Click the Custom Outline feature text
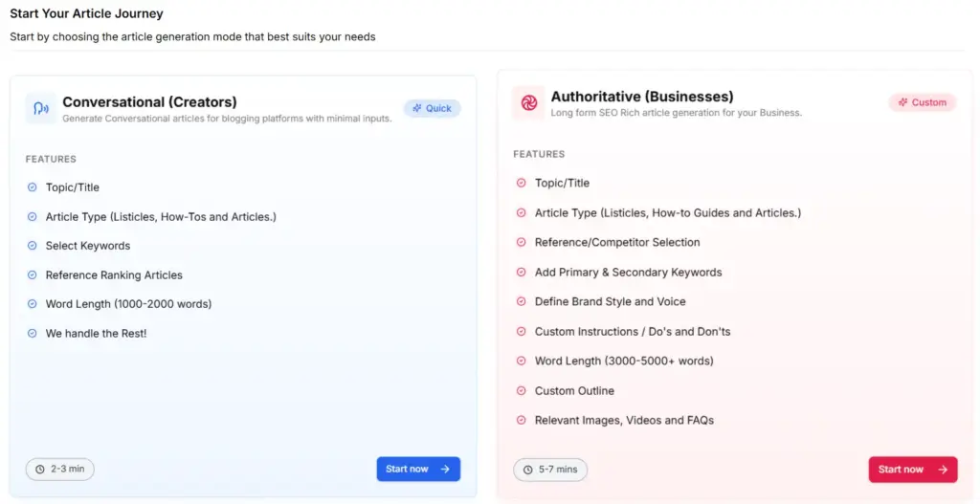 [574, 391]
